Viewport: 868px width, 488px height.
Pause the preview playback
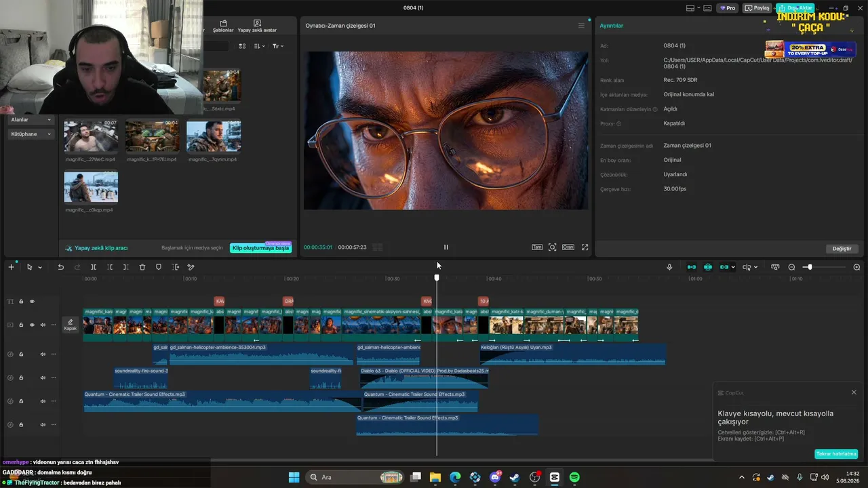pyautogui.click(x=446, y=247)
